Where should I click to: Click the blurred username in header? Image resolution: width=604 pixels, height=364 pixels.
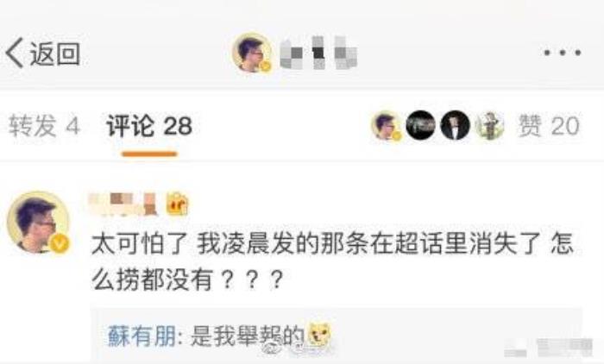point(318,53)
